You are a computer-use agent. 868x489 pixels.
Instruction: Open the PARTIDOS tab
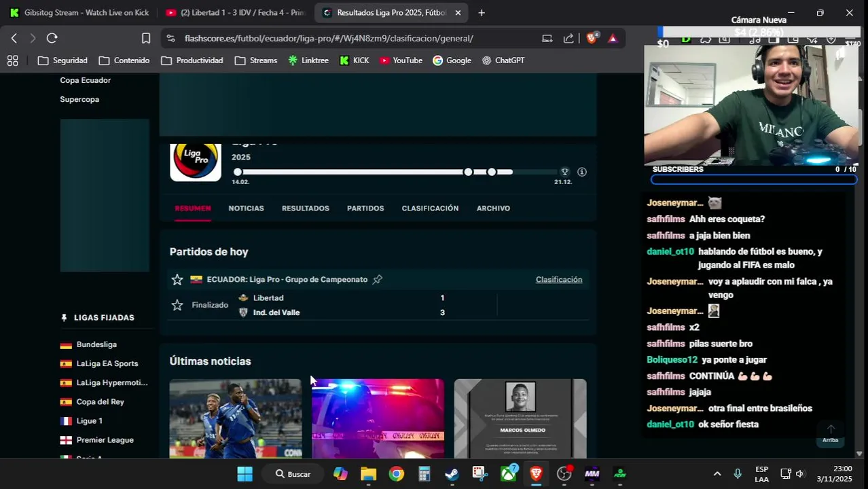click(x=365, y=209)
